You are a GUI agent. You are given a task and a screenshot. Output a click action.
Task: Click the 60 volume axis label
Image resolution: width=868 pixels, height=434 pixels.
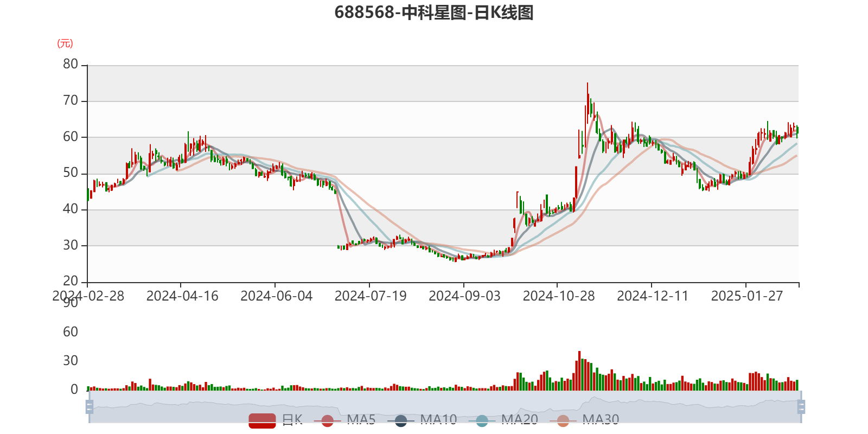pyautogui.click(x=71, y=331)
